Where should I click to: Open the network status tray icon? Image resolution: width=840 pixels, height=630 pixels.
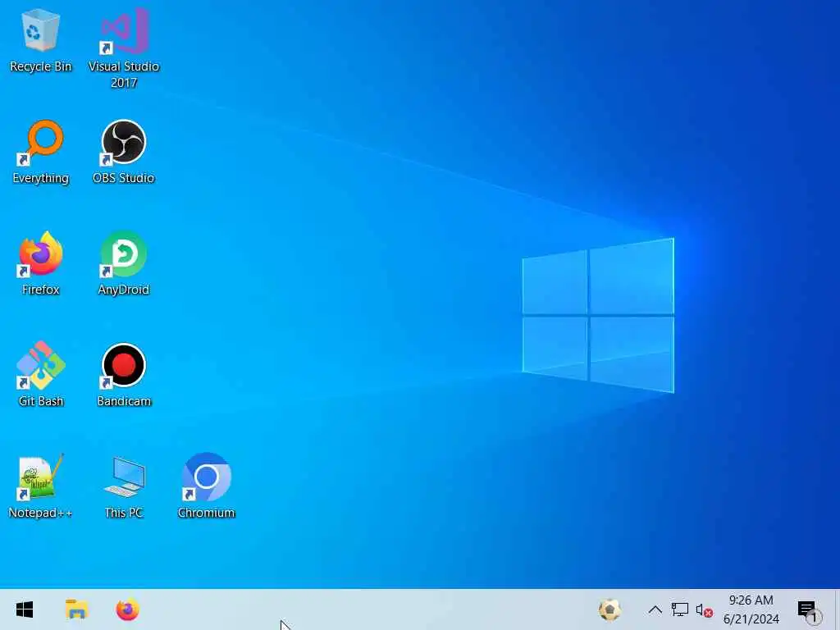[x=680, y=609]
